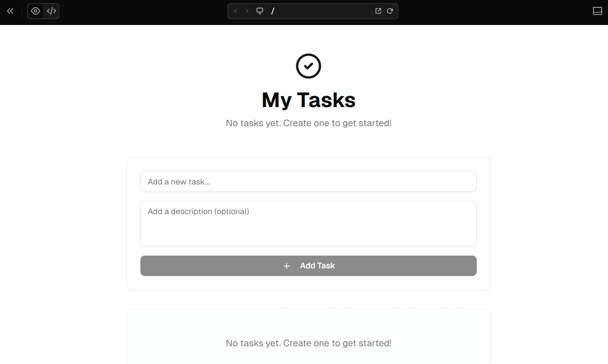608x364 pixels.
Task: Focus the "Add a new task..." input
Action: pyautogui.click(x=309, y=182)
